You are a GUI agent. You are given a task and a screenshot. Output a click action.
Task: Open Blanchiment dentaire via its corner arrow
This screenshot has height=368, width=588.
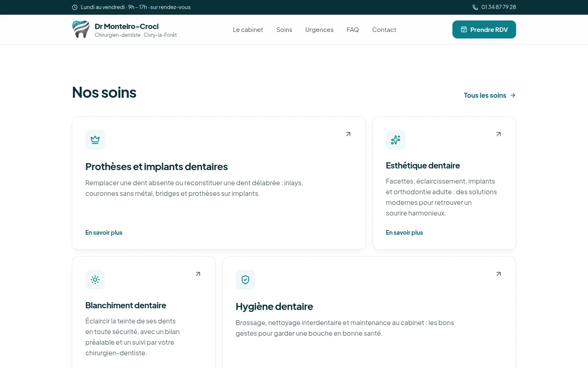198,274
